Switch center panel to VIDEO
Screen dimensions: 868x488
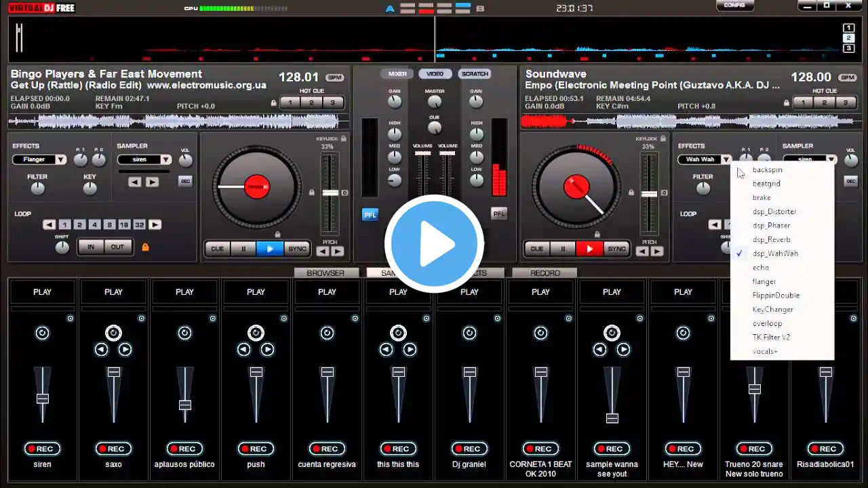[x=435, y=74]
